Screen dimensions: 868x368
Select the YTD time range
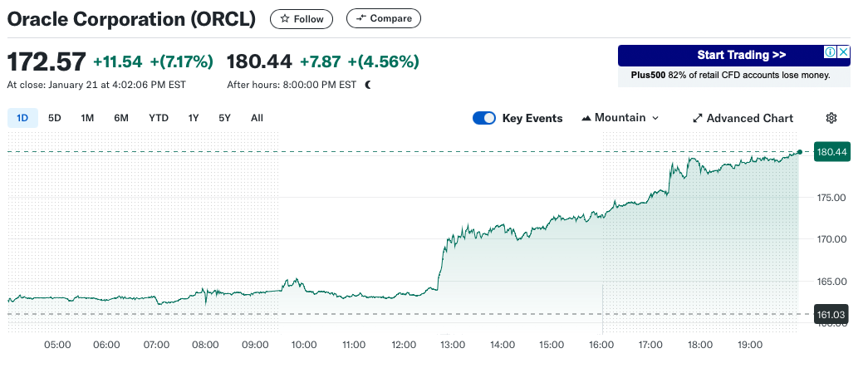(x=159, y=118)
